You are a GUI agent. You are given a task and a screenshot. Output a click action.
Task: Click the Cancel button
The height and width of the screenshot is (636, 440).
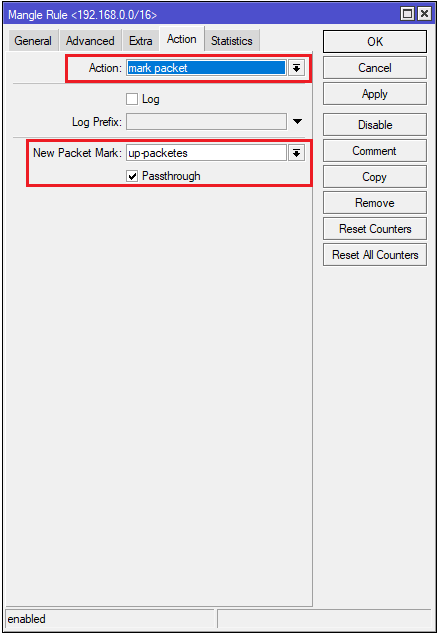coord(375,68)
